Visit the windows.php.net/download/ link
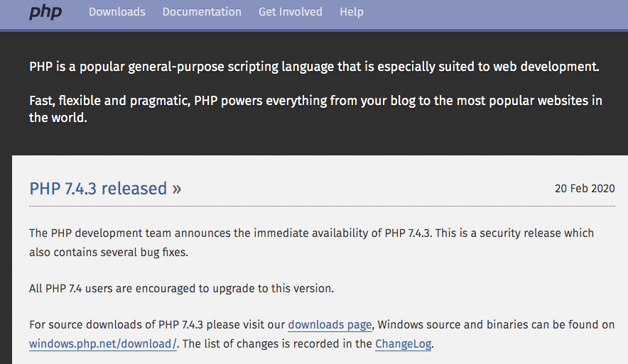Image resolution: width=628 pixels, height=364 pixels. (x=102, y=344)
